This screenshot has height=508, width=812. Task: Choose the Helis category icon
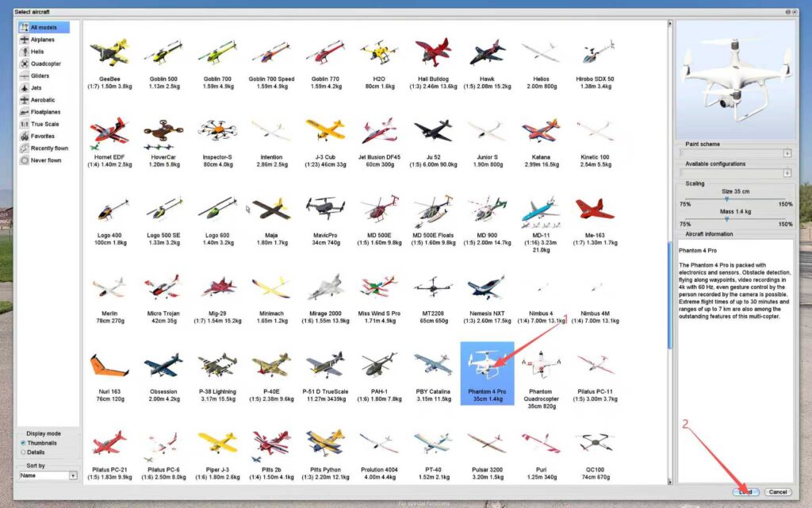(x=25, y=52)
